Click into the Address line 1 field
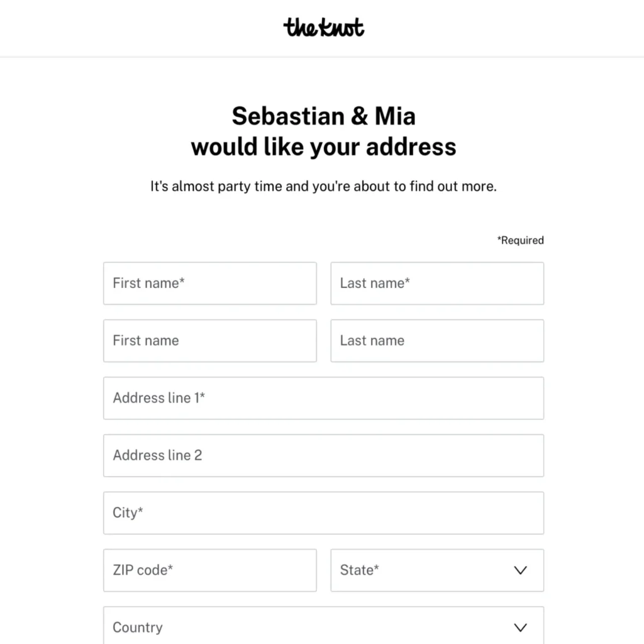This screenshot has height=644, width=644. (324, 398)
